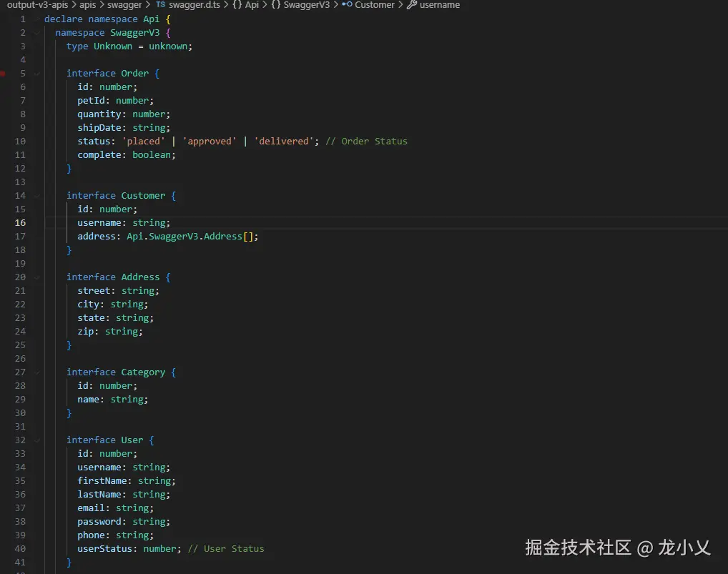Click the 'Order' interface name
The image size is (728, 574).
[135, 74]
